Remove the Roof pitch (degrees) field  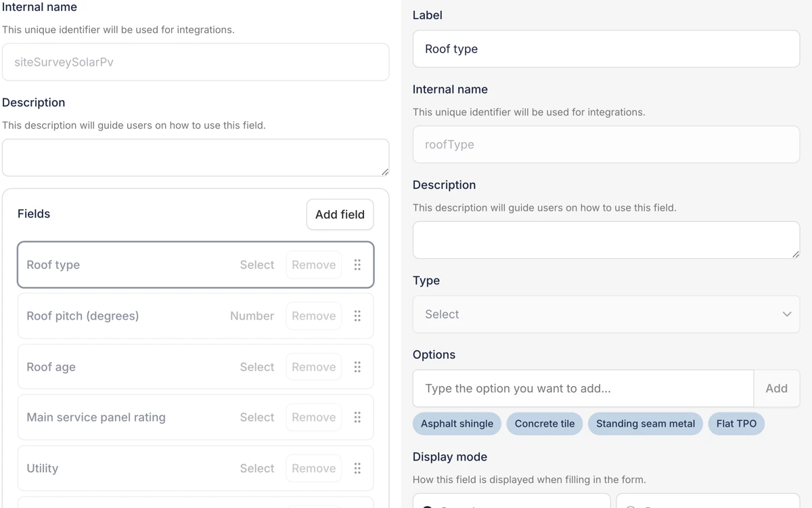click(x=314, y=316)
